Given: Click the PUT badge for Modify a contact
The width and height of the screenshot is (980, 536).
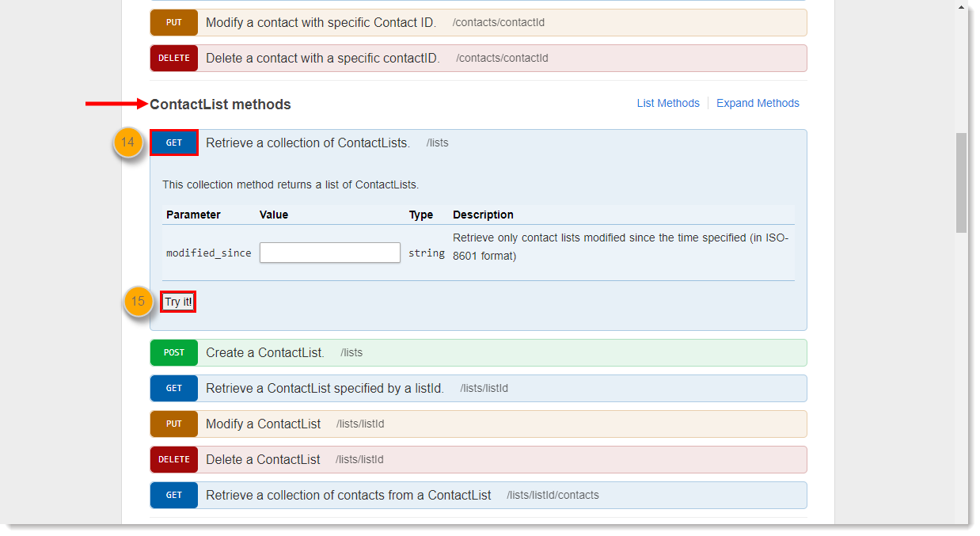Looking at the screenshot, I should 173,22.
